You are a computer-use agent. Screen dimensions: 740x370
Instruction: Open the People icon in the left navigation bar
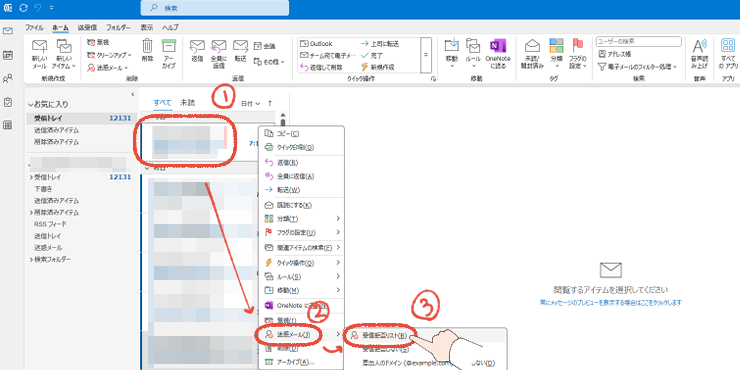coord(8,78)
